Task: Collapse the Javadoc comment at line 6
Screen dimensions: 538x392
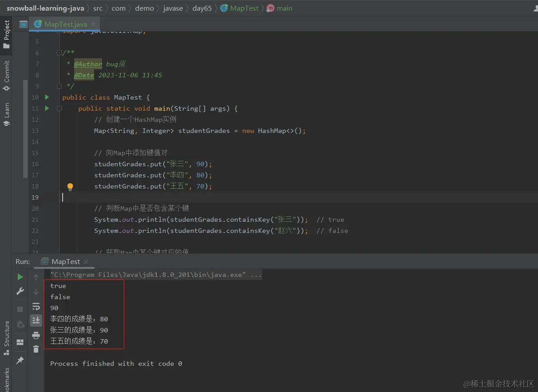Action: click(60, 53)
